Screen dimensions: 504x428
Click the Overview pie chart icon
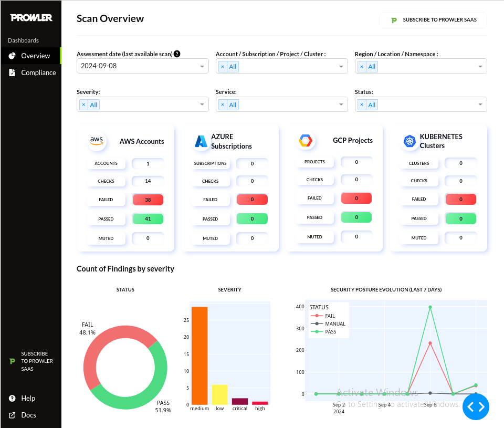pos(12,56)
